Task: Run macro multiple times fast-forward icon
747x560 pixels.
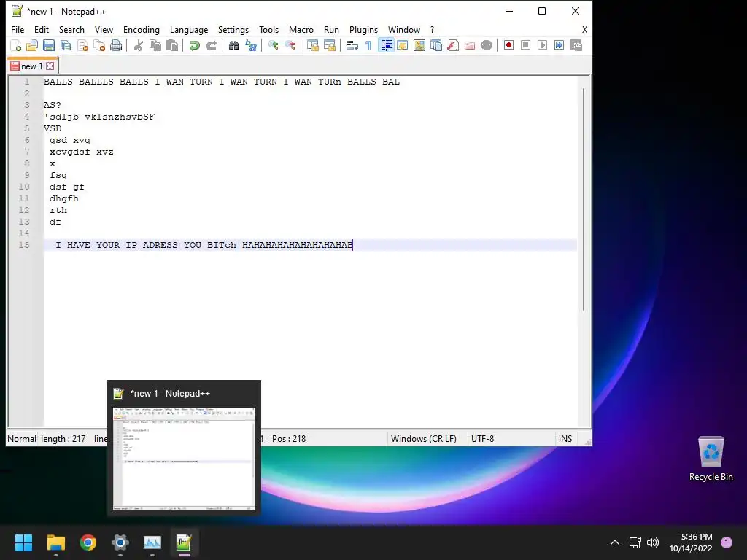Action: pyautogui.click(x=559, y=45)
